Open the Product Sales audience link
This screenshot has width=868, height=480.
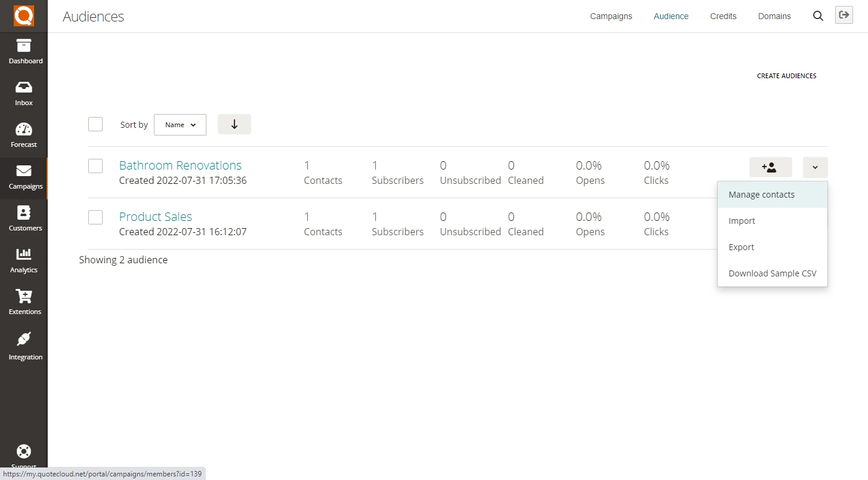(x=156, y=217)
